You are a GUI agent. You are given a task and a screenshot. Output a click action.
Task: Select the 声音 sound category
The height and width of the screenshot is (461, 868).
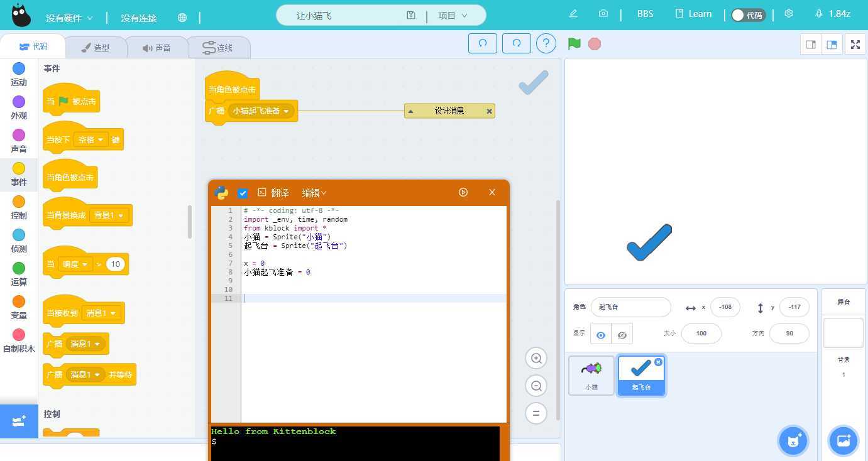click(19, 141)
